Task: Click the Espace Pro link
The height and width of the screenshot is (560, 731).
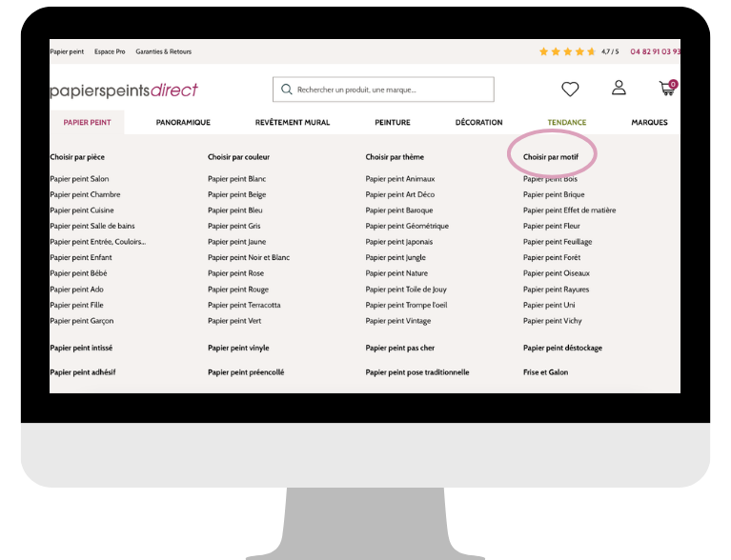Action: coord(110,51)
